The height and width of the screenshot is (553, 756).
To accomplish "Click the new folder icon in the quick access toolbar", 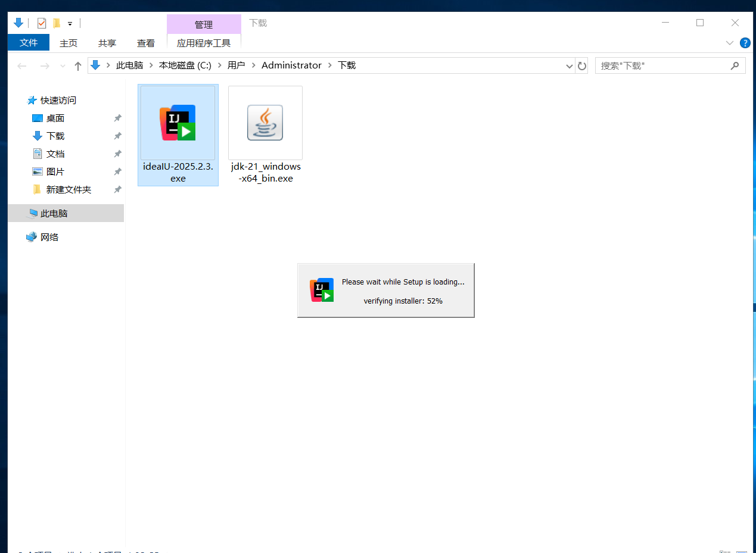I will coord(58,23).
